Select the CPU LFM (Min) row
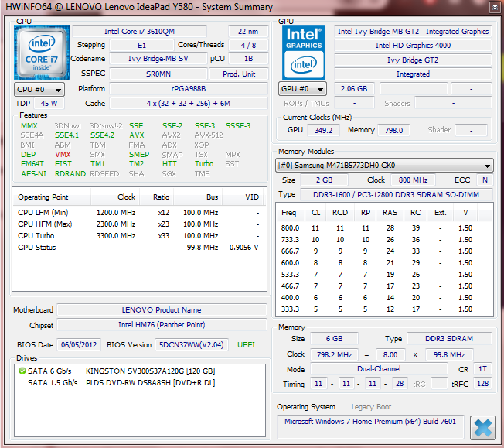 point(138,213)
